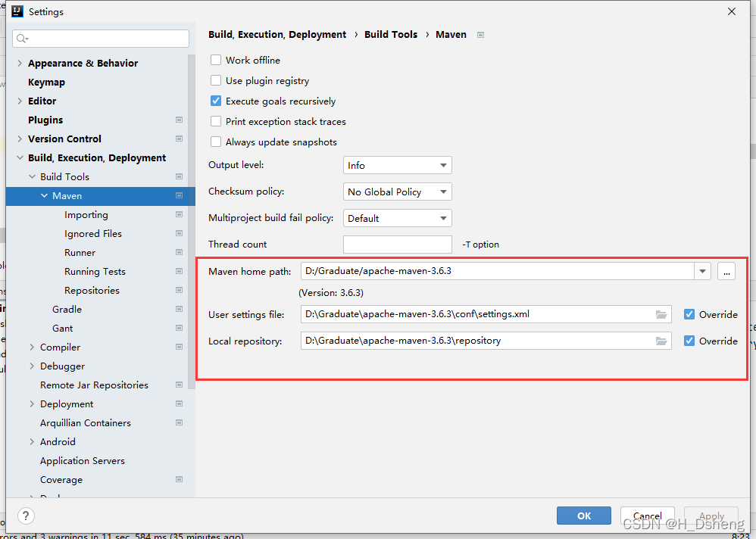Browse Maven home path with ellipsis button

tap(726, 271)
